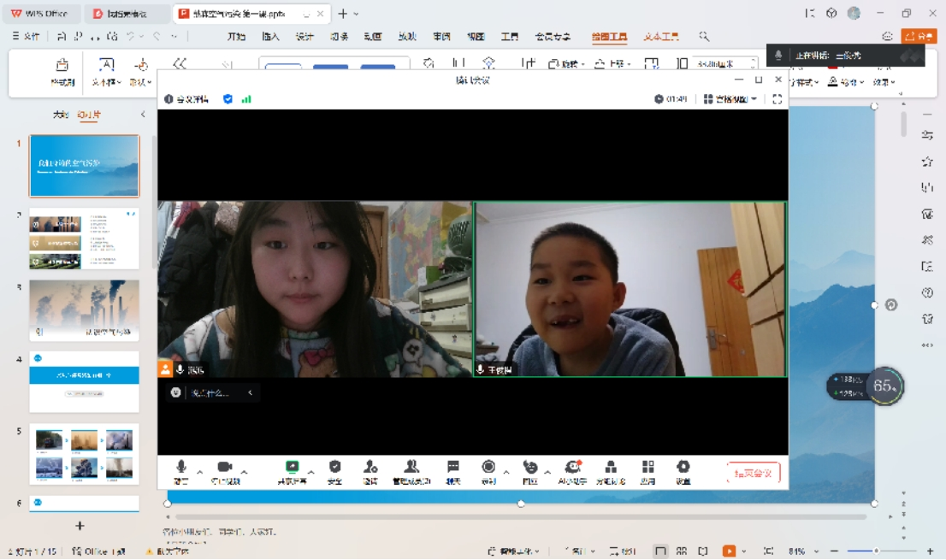Viewport: 946px width, 560px height.
Task: Open the Invite participants icon
Action: pyautogui.click(x=370, y=468)
